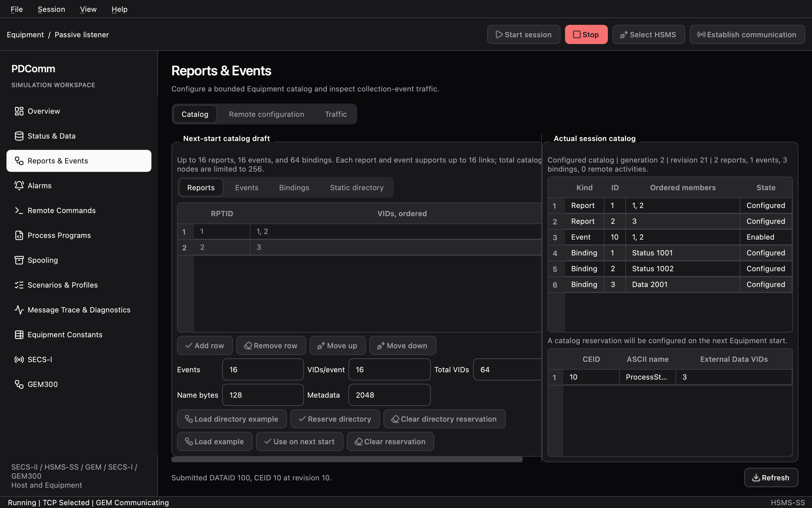Click Use on next start button
This screenshot has width=812, height=508.
[299, 442]
